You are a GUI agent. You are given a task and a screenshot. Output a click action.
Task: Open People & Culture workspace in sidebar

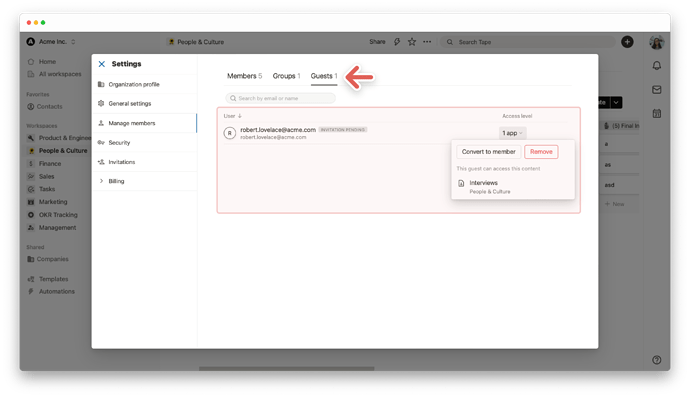58,151
